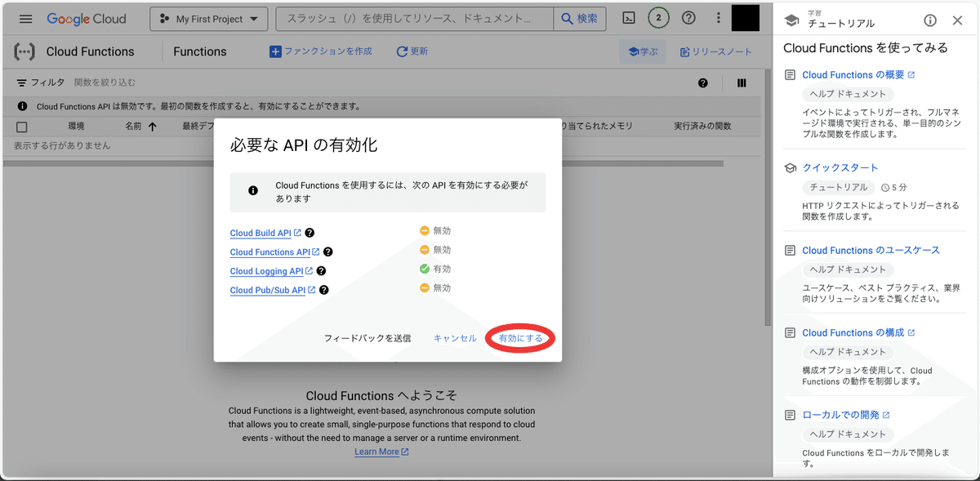Screen dimensions: 980x481
Task: Click the フィルタ filter icon
Action: click(21, 82)
